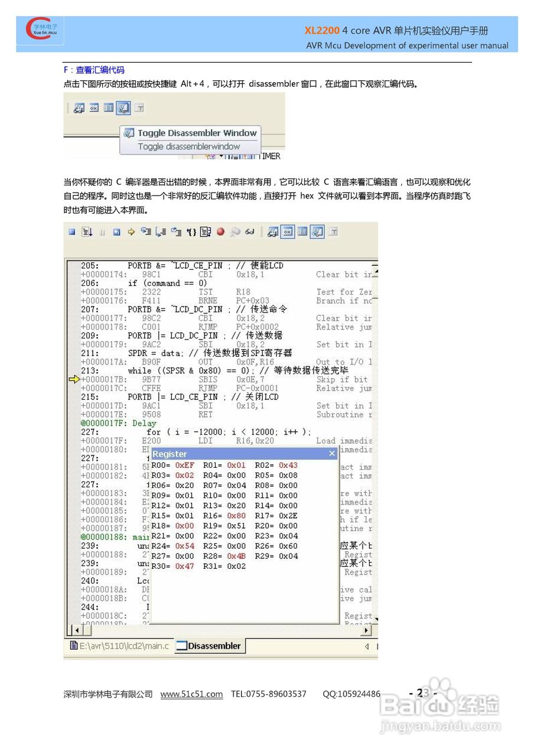Click the line '211: SPDR = data'
Screen dimensions: 534x756
click(x=187, y=353)
